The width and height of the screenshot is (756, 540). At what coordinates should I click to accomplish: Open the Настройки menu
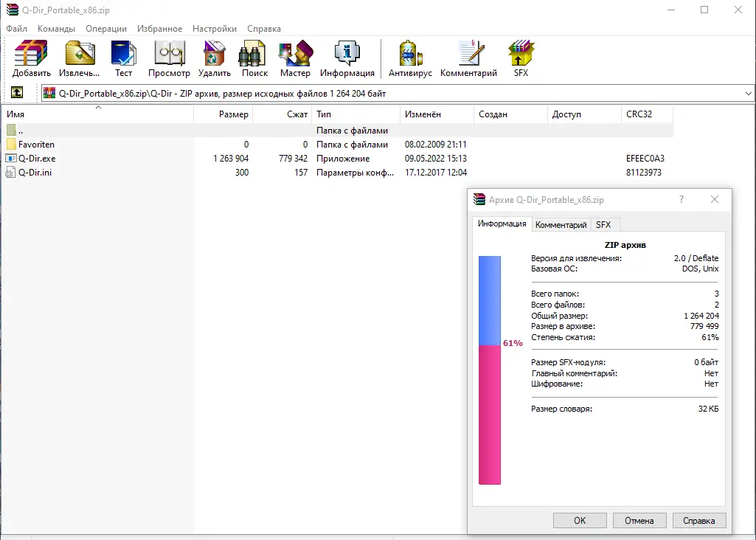coord(215,29)
